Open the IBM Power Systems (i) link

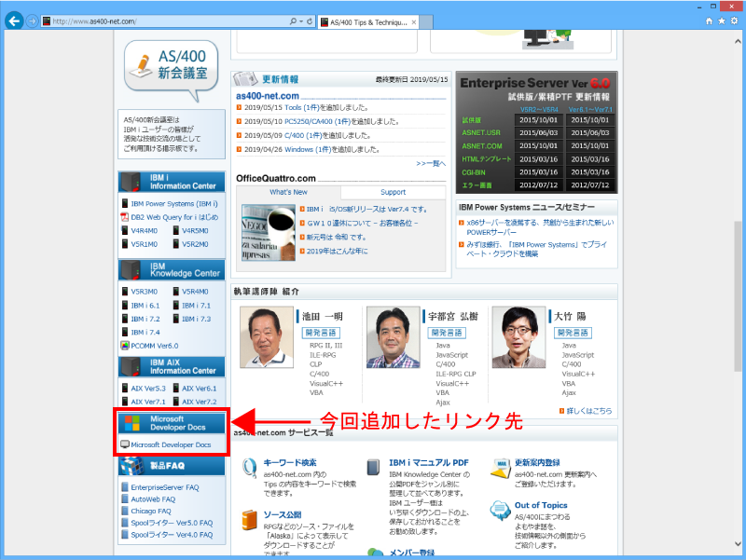coord(173,203)
